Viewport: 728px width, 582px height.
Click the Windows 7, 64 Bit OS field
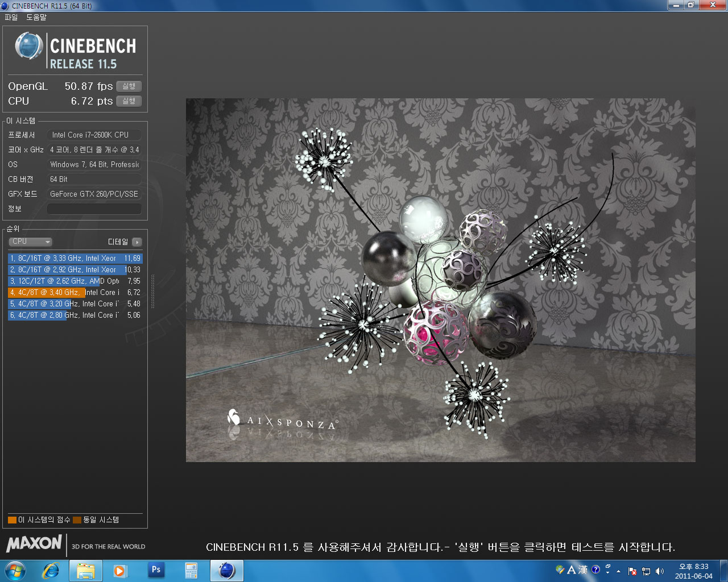[x=94, y=164]
